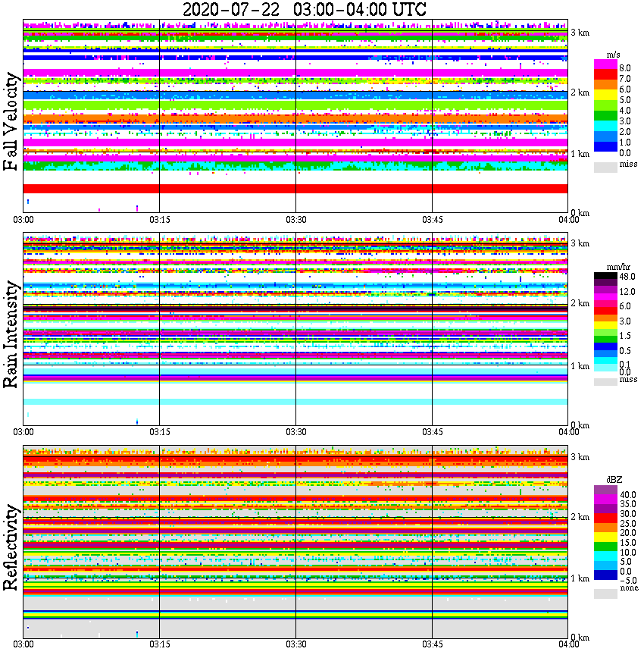Click gray none swatch in Reflectivity legend
The width and height of the screenshot is (644, 658).
coord(605,594)
